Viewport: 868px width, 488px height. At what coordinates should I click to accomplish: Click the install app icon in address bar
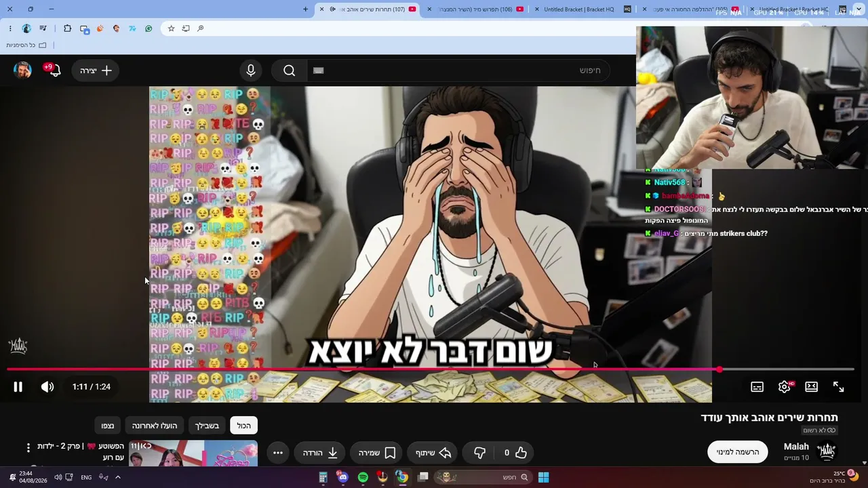pyautogui.click(x=186, y=28)
